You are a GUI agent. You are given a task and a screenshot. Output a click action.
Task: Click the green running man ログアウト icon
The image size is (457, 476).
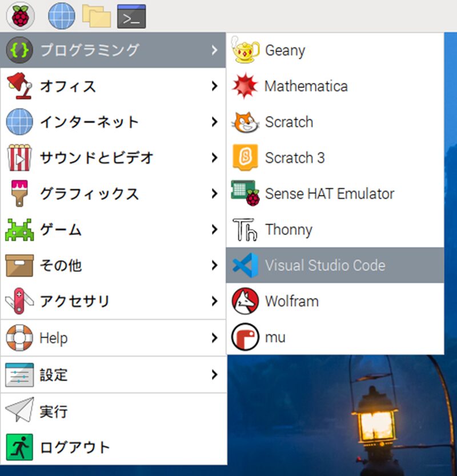click(19, 447)
